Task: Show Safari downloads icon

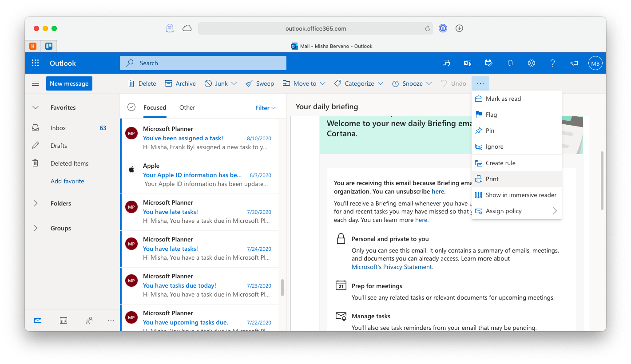Action: click(x=460, y=28)
